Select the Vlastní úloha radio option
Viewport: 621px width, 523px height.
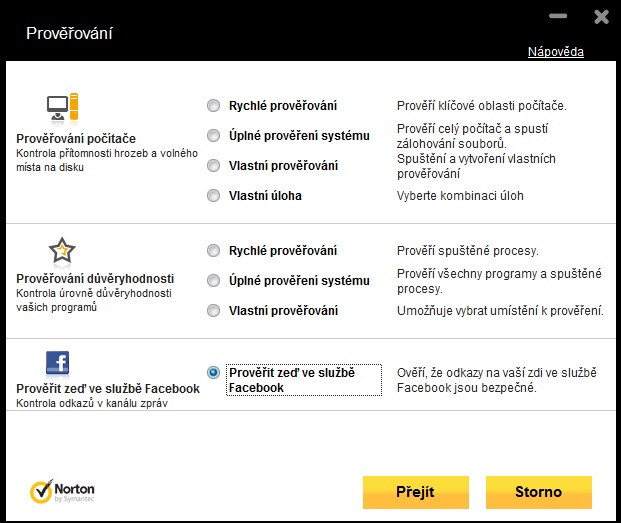(213, 195)
